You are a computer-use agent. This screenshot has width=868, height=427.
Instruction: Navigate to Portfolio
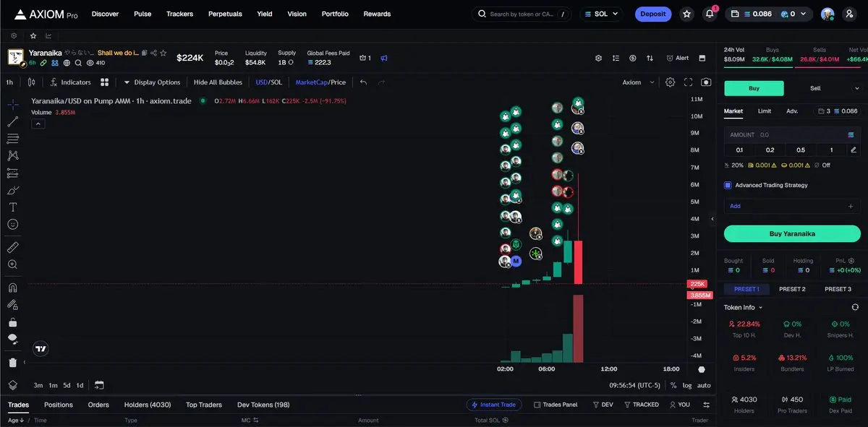click(335, 14)
